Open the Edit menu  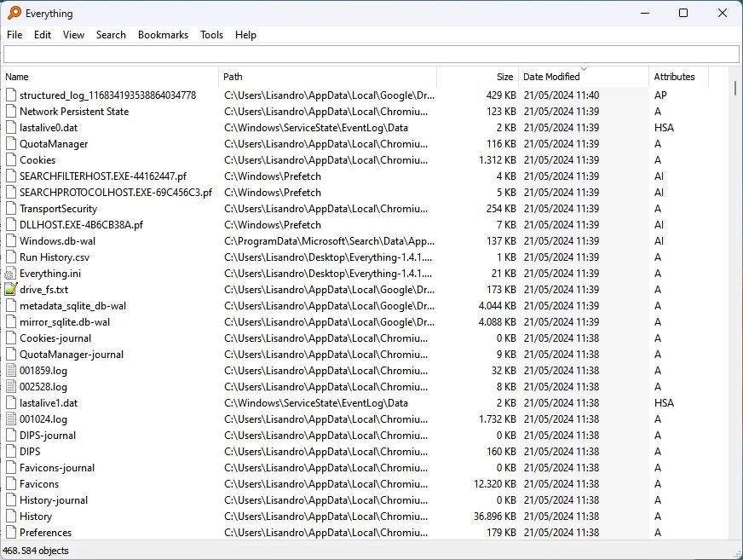coord(43,35)
